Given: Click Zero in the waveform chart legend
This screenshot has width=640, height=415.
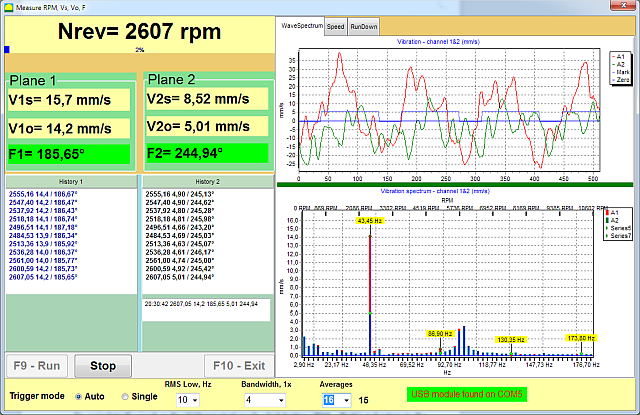Looking at the screenshot, I should point(622,80).
